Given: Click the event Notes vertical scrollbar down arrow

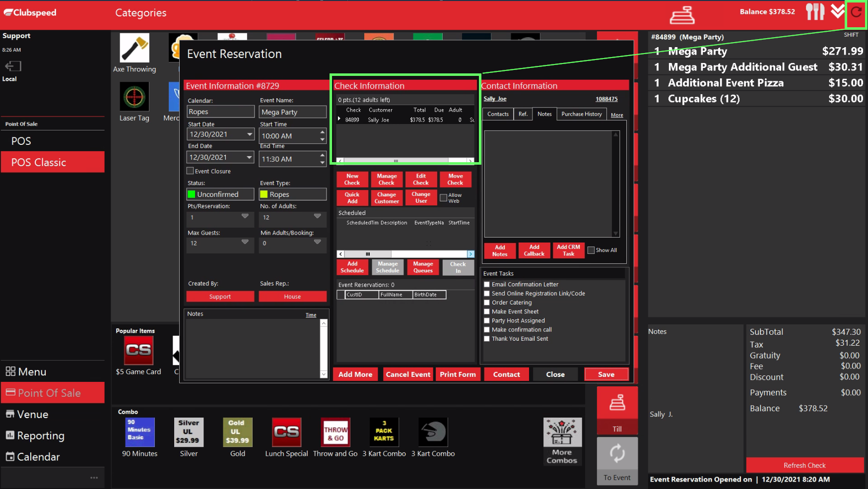Looking at the screenshot, I should (x=324, y=374).
